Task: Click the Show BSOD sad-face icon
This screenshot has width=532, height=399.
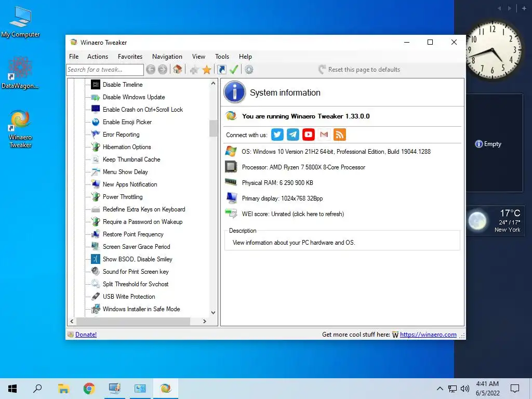Action: point(96,259)
